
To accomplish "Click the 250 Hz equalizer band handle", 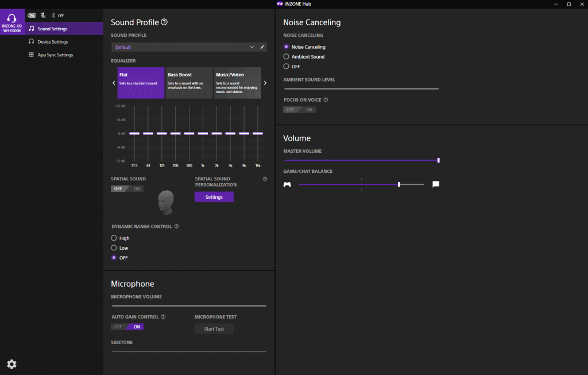I will point(176,133).
